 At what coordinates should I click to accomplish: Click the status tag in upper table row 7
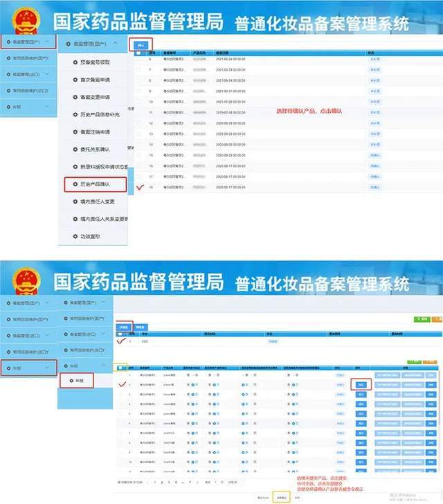point(375,70)
